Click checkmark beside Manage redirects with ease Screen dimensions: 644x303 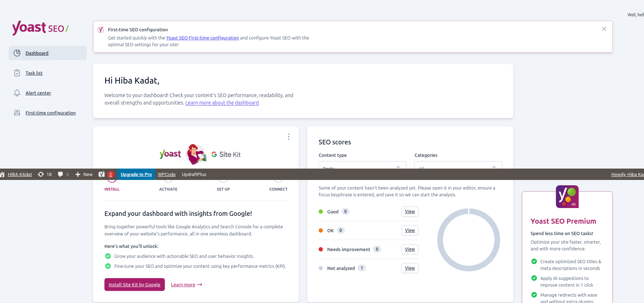534,295
